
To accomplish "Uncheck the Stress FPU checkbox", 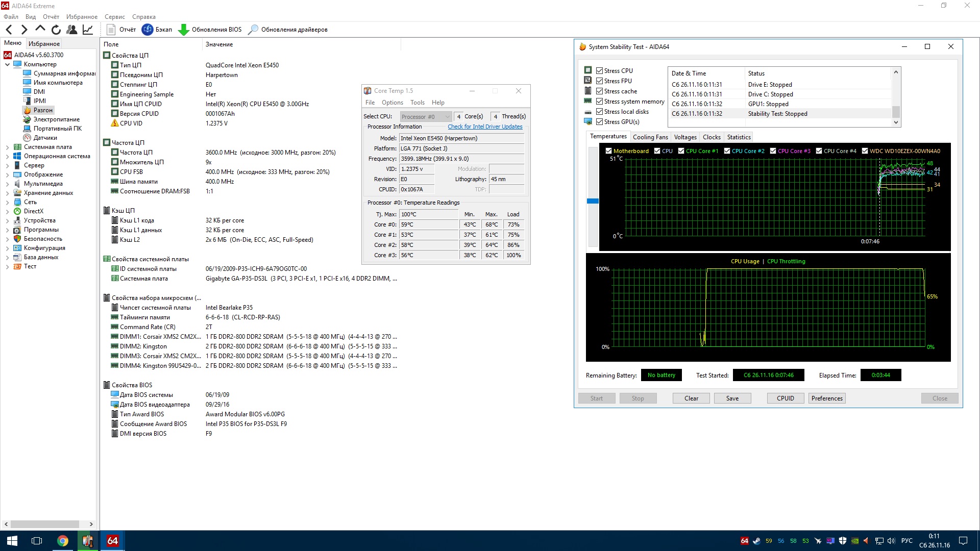I will coord(600,81).
